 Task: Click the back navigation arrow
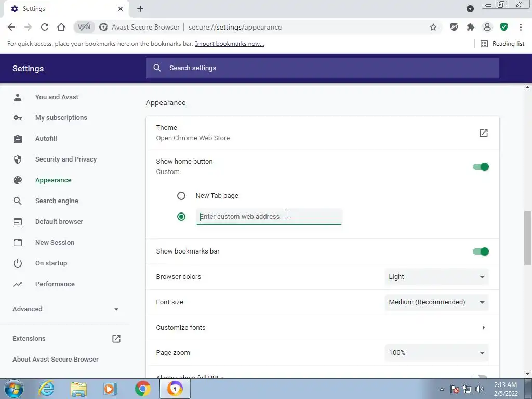pyautogui.click(x=11, y=27)
